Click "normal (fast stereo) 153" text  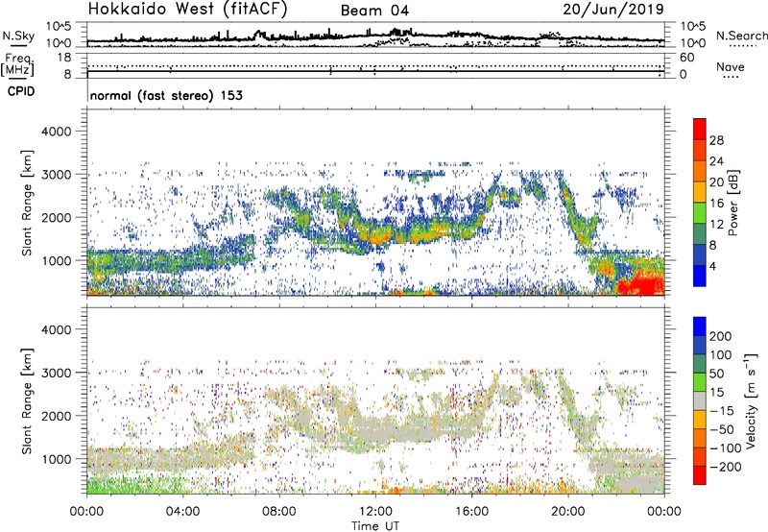166,95
